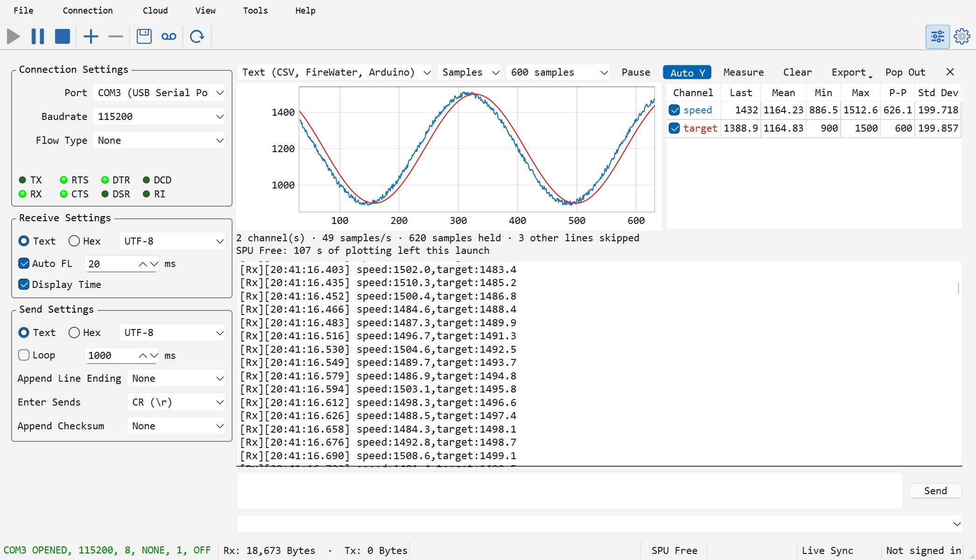Open the plot format Text (CSV, FireWater, Arduino) dropdown

[335, 72]
